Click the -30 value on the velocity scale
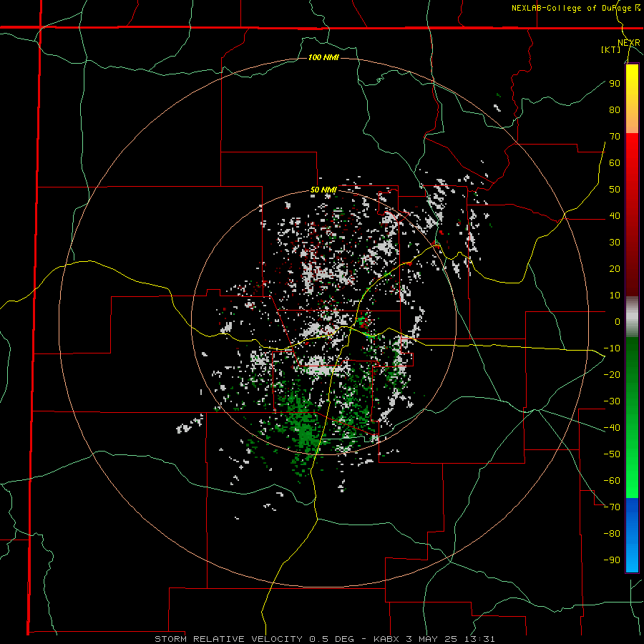The height and width of the screenshot is (644, 644). click(x=612, y=401)
